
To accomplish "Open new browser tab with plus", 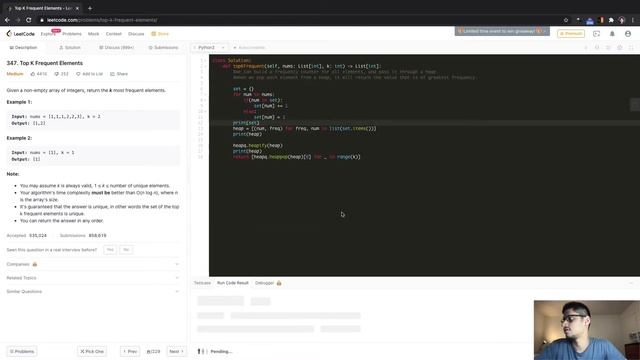I will tap(90, 8).
